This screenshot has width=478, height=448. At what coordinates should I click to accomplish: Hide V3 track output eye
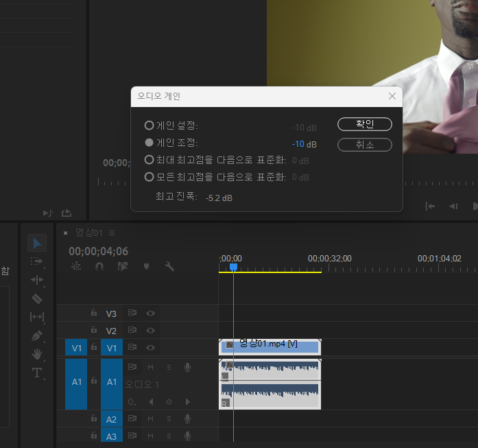151,314
